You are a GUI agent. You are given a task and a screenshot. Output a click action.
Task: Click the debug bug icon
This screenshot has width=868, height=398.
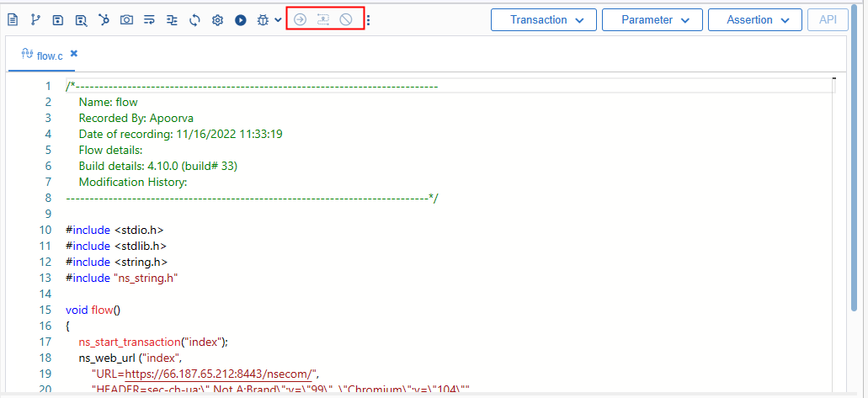click(263, 20)
